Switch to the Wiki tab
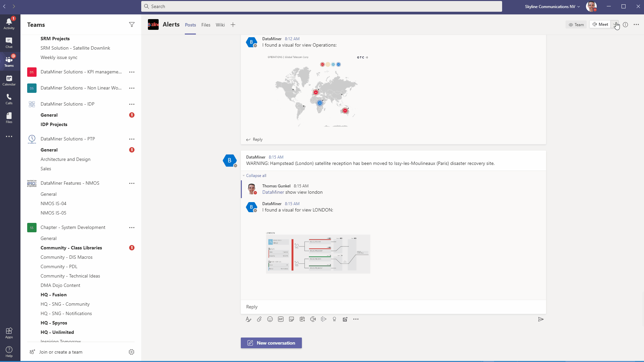 [x=220, y=25]
